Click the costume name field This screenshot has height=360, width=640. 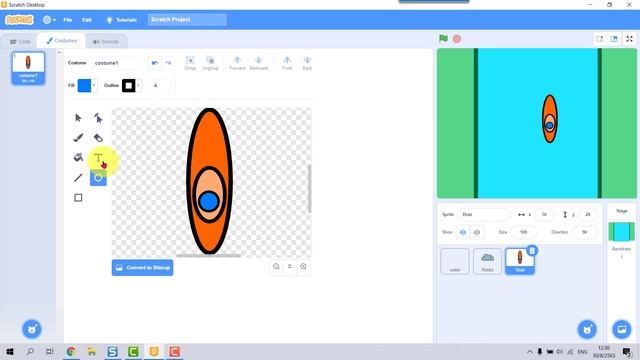[116, 63]
